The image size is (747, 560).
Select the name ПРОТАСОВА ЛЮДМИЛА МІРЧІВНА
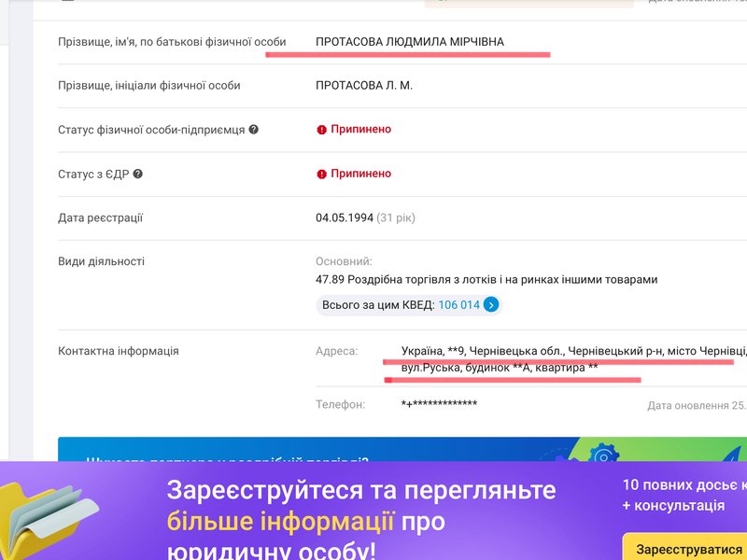coord(410,42)
